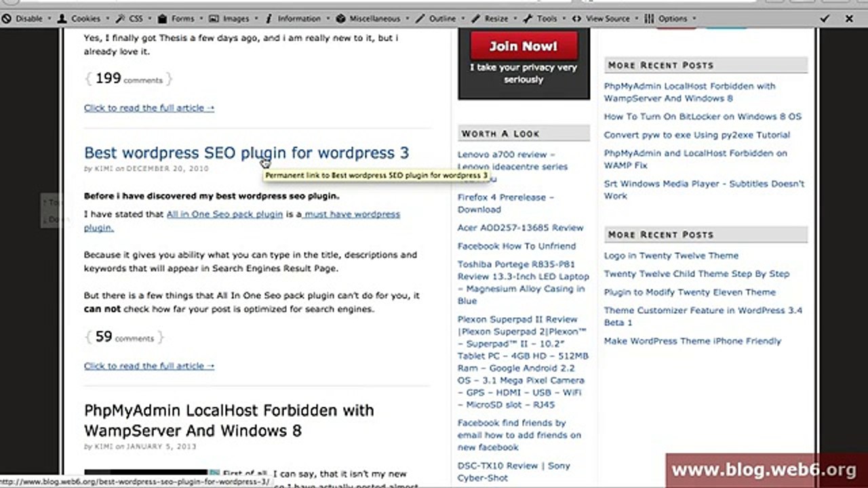The width and height of the screenshot is (868, 488).
Task: Open DSC-TX10 Review Sony Cyber-Shot link
Action: coord(513,472)
